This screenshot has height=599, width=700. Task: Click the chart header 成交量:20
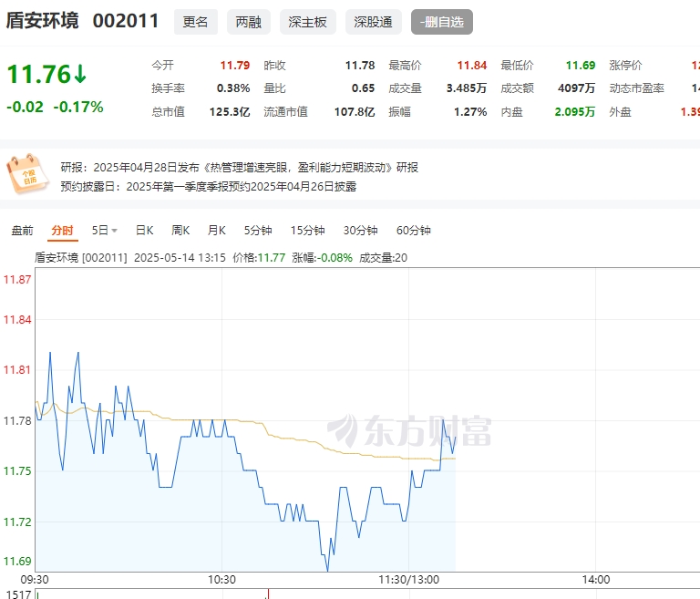point(383,258)
